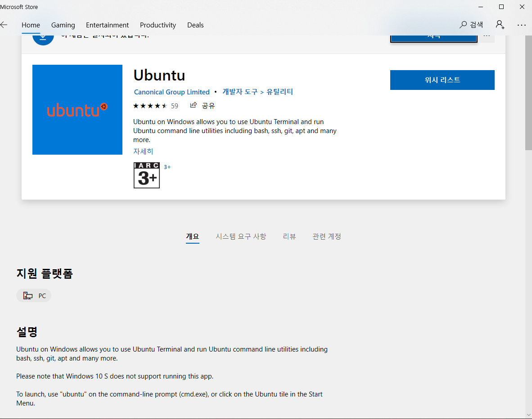
Task: Open the Productivity tab
Action: [158, 25]
